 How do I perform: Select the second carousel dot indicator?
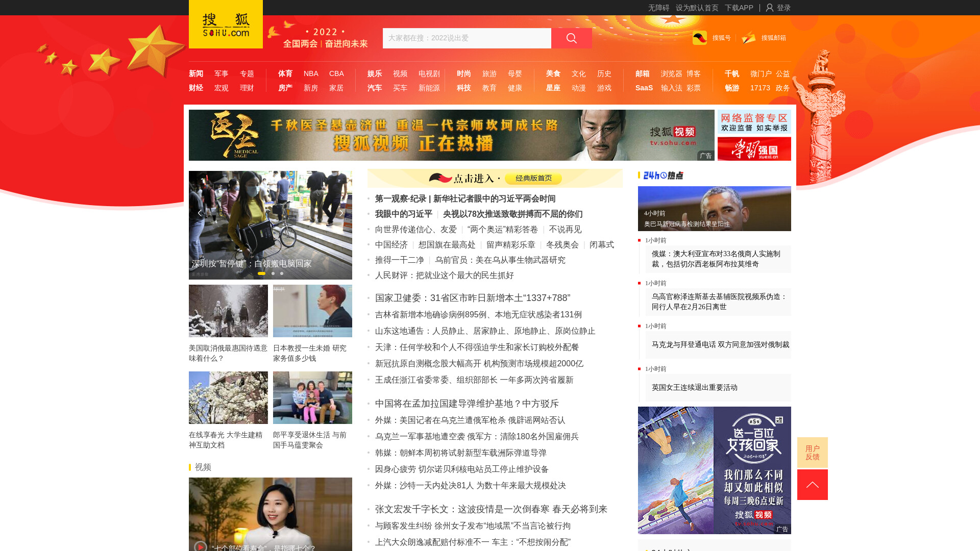coord(273,273)
